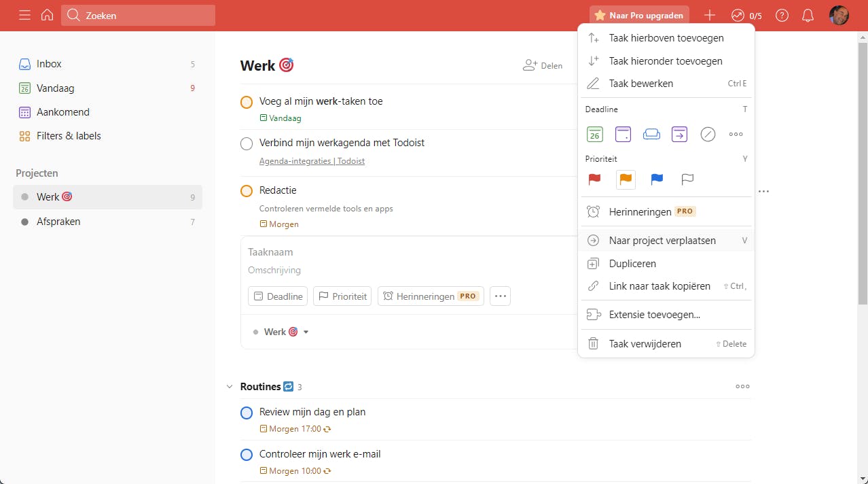Choose next week deadline arrow icon
This screenshot has height=484, width=868.
click(679, 134)
